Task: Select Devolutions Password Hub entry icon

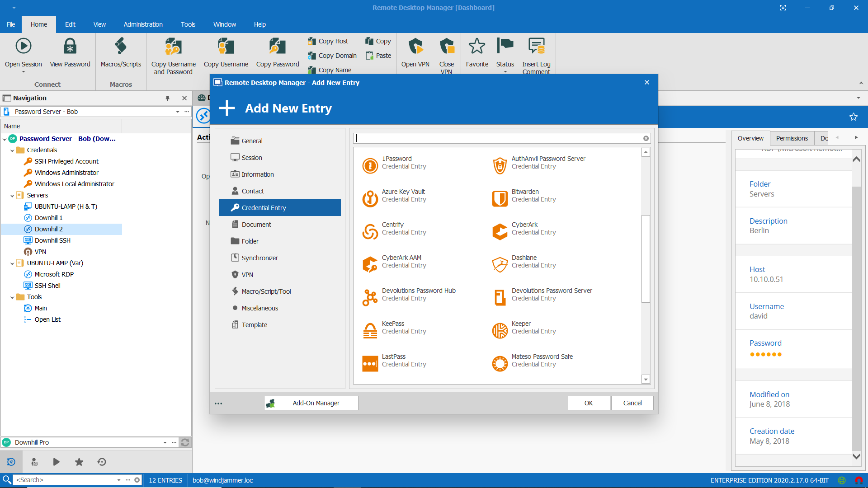Action: pos(370,298)
